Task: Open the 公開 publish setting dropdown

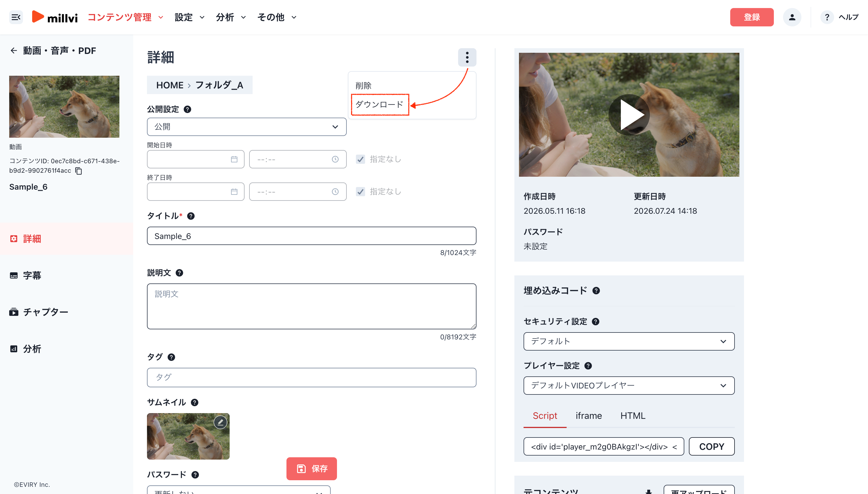Action: click(247, 127)
